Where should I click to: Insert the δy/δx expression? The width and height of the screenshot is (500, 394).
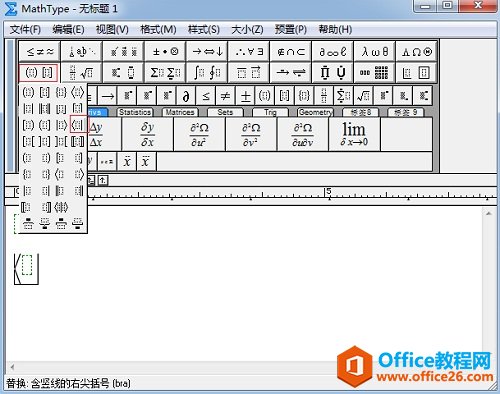(x=147, y=134)
